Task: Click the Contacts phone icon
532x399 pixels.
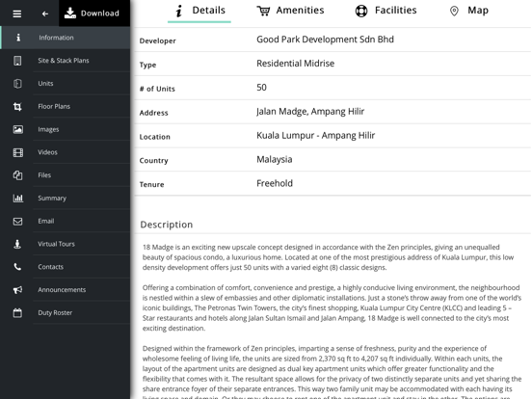Action: (x=17, y=267)
